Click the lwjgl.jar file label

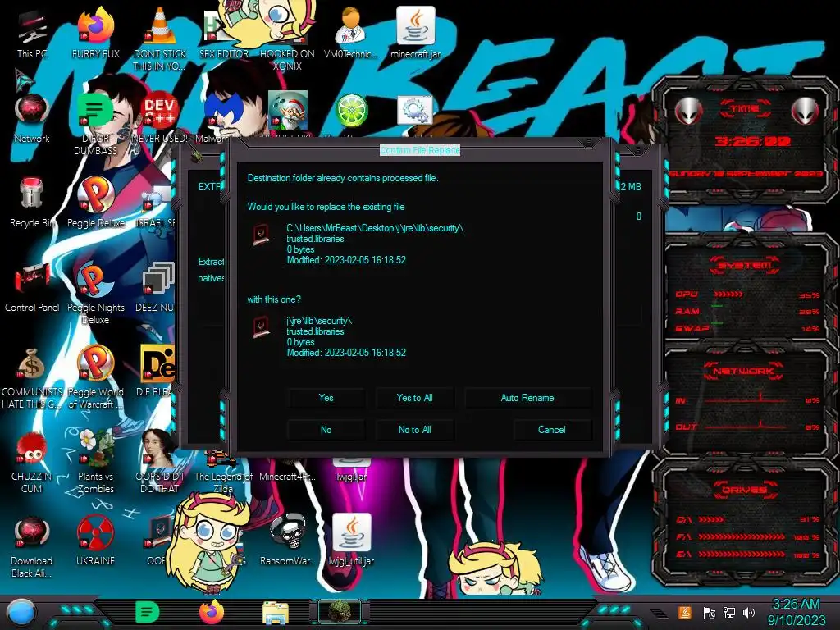(351, 477)
